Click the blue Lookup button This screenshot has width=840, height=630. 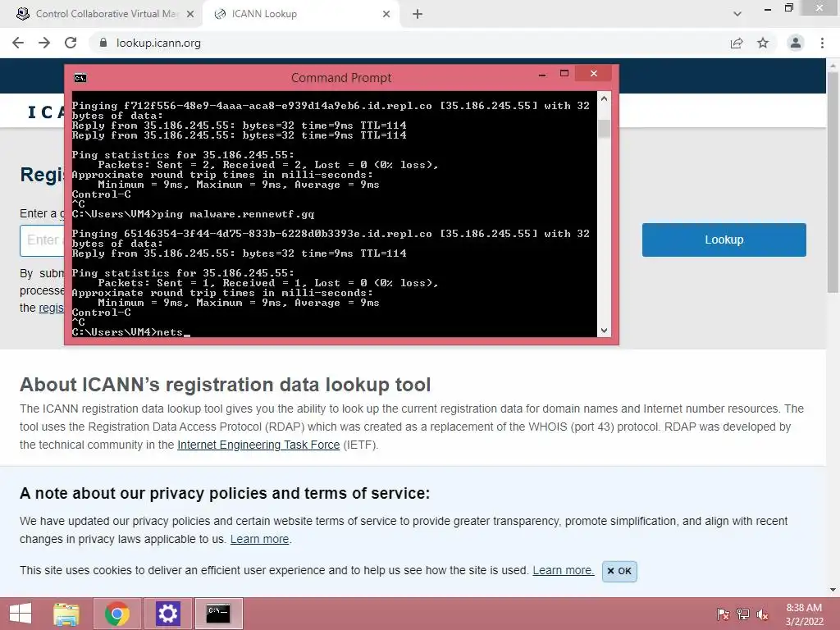click(x=724, y=240)
